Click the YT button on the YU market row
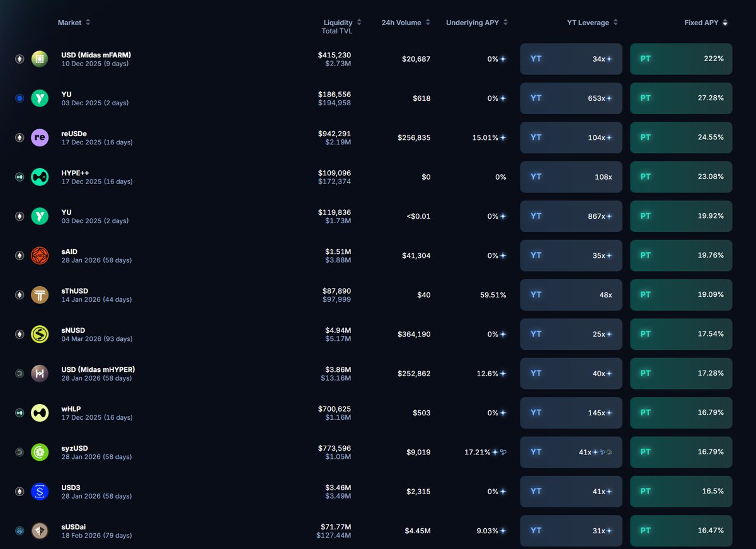 [570, 98]
